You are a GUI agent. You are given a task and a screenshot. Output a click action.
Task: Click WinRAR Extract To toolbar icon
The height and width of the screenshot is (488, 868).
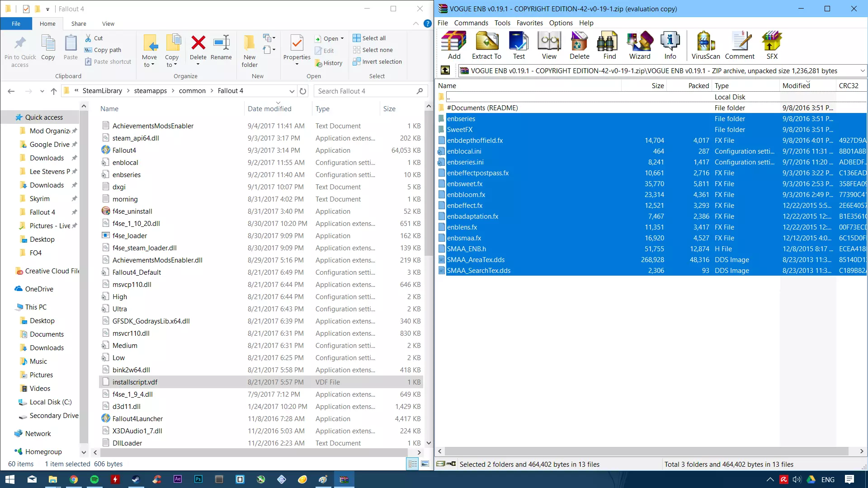point(486,45)
